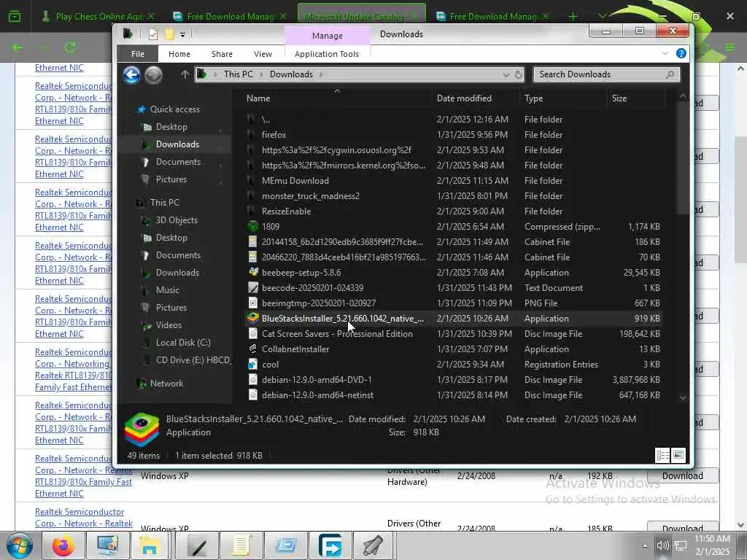
Task: Select the cool registry entries icon
Action: point(253,365)
